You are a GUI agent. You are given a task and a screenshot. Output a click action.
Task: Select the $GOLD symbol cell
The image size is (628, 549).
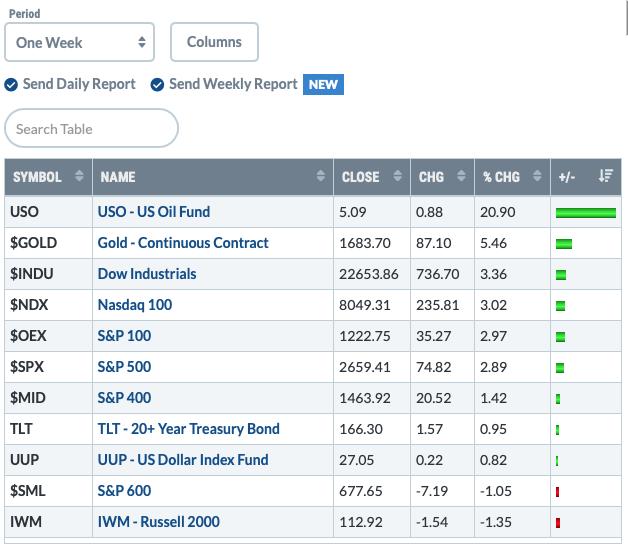pyautogui.click(x=48, y=243)
